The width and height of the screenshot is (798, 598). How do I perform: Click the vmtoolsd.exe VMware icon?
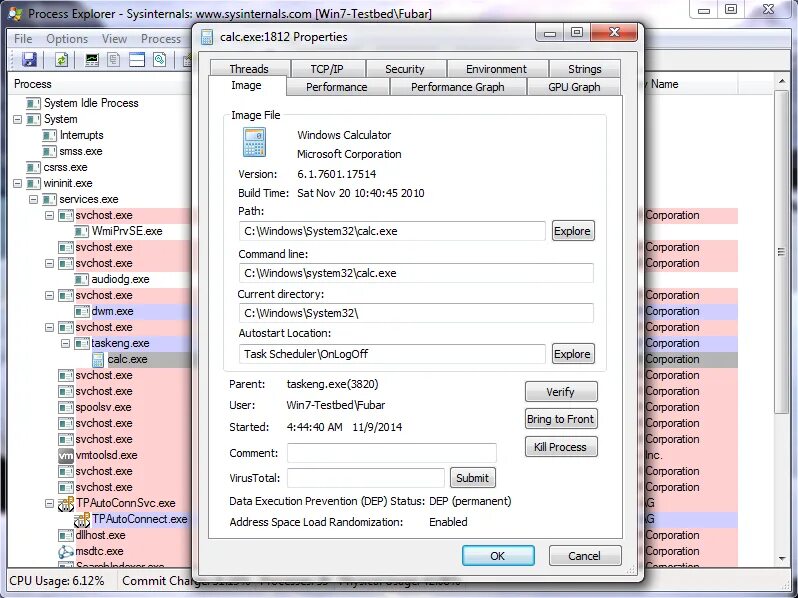66,455
